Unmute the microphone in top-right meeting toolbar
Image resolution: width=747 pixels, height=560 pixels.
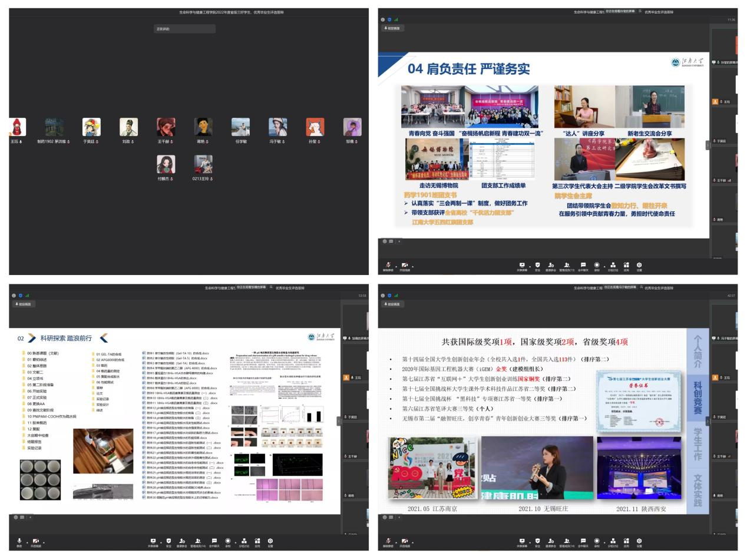coord(388,266)
